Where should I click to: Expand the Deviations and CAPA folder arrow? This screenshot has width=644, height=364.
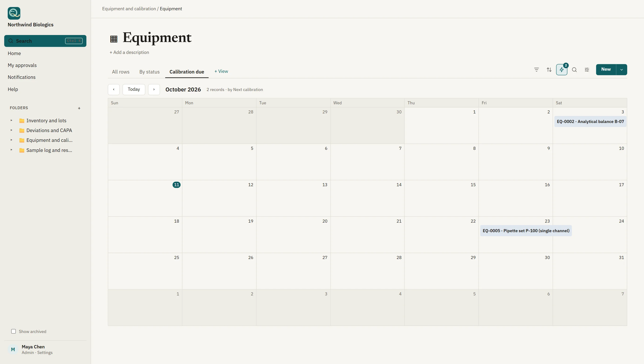point(11,130)
